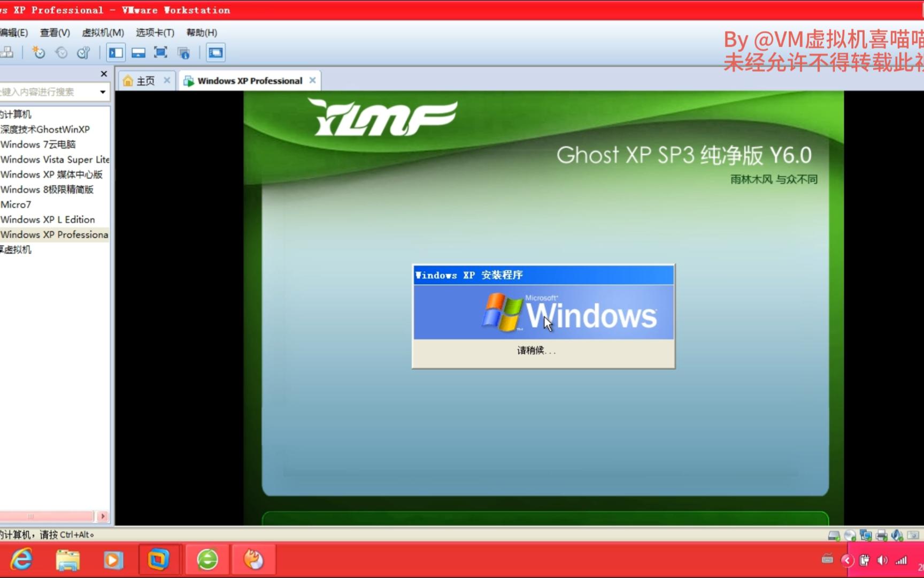Select 深度技术GhostWinXP in the library
Image resolution: width=924 pixels, height=578 pixels.
click(x=45, y=130)
